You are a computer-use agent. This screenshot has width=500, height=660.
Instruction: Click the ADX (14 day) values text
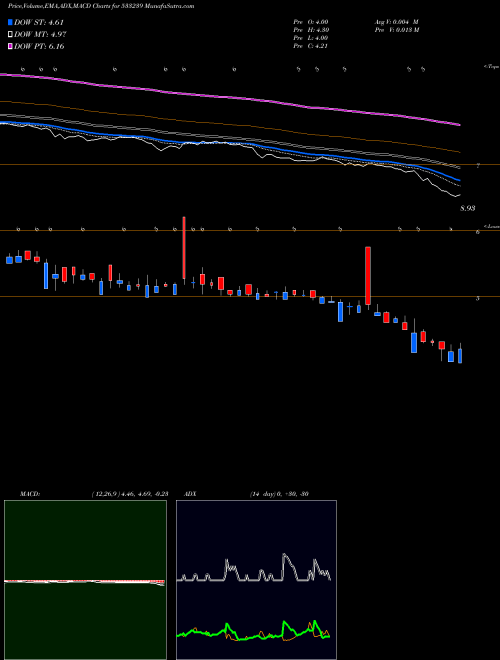pos(279,494)
